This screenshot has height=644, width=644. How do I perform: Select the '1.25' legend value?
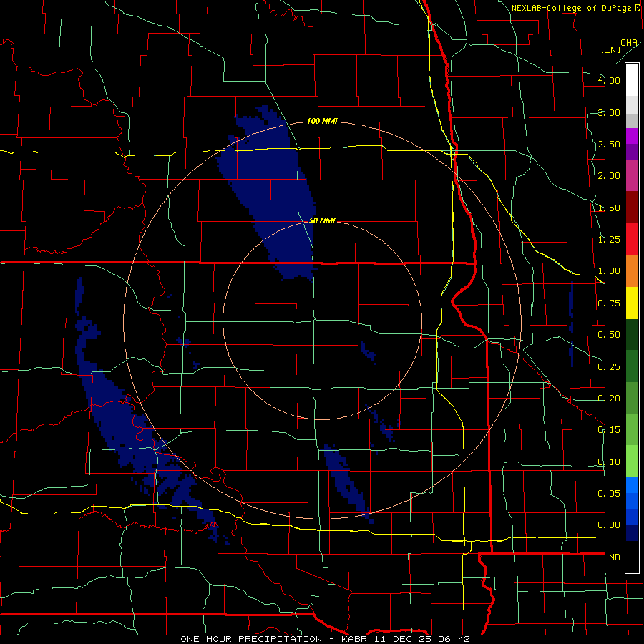(x=609, y=240)
